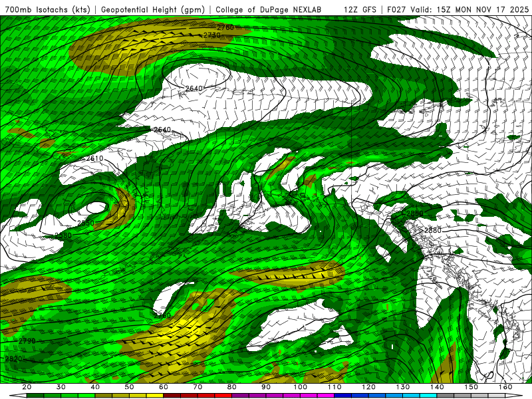Click the 50 kts color scale label
532x399 pixels.
point(129,387)
